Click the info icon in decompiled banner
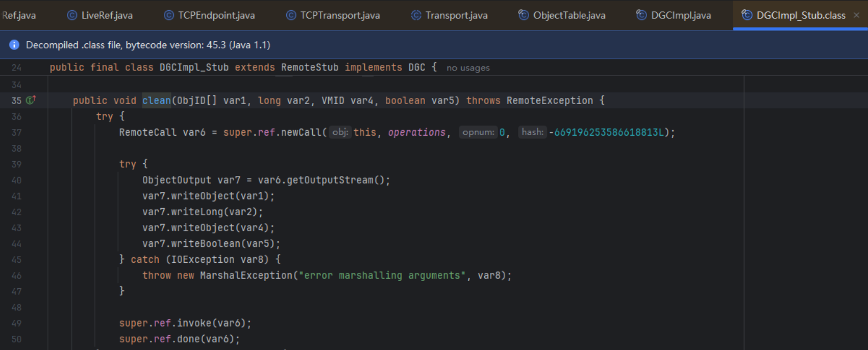 click(x=14, y=45)
